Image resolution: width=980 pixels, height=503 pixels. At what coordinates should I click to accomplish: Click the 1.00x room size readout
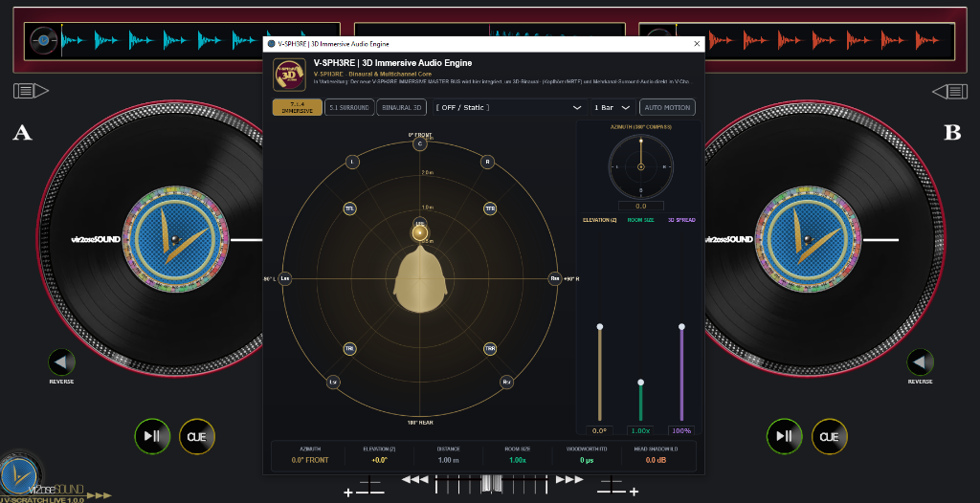tap(518, 460)
